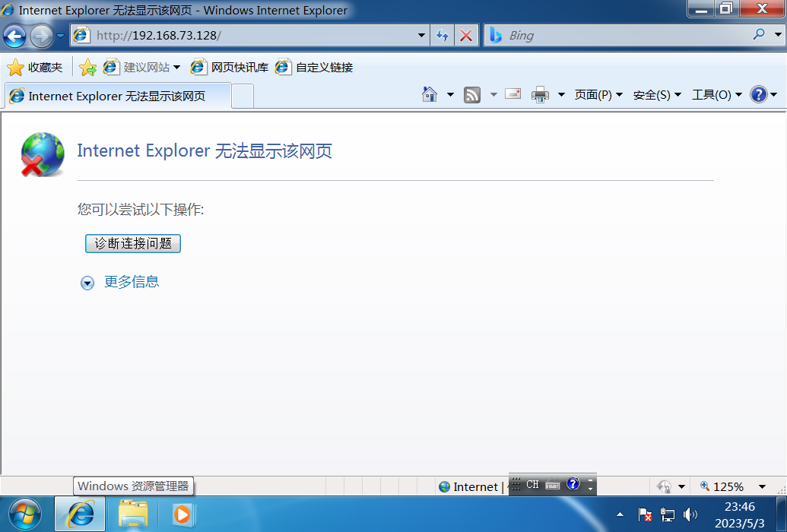Open Windows Media Player taskbar icon
The image size is (787, 532).
[182, 515]
